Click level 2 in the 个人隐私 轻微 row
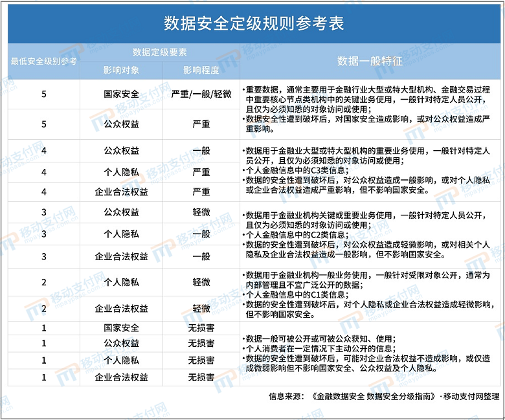505x420 pixels. click(44, 282)
